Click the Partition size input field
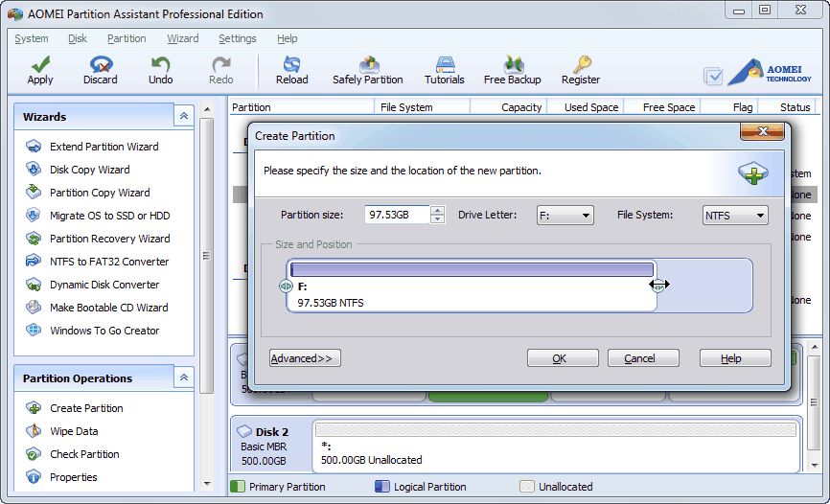Screen dimensions: 830x504 [x=397, y=215]
